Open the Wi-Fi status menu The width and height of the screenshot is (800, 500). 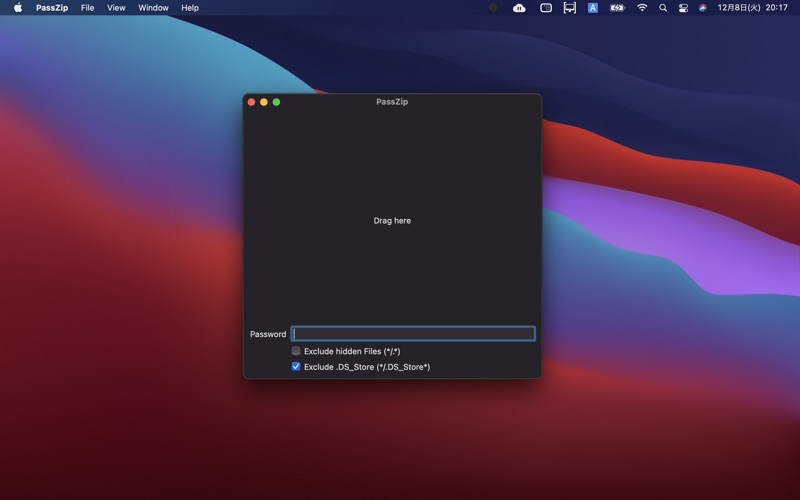tap(642, 8)
